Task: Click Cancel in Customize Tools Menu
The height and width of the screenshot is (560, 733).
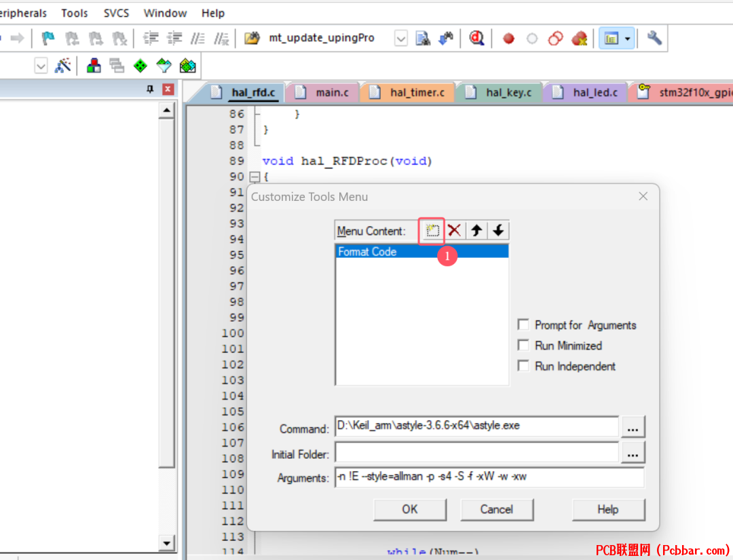Action: (497, 509)
